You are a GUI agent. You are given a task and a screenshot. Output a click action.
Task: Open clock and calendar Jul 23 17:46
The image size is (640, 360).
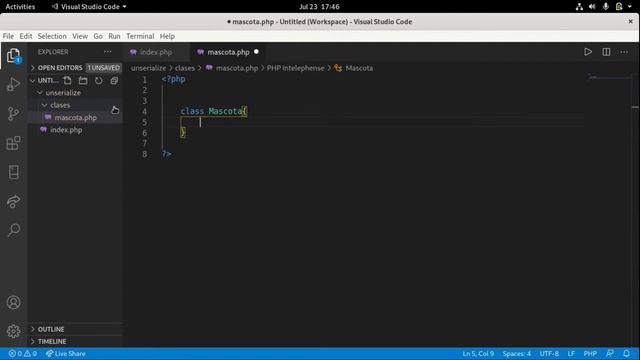tap(319, 7)
